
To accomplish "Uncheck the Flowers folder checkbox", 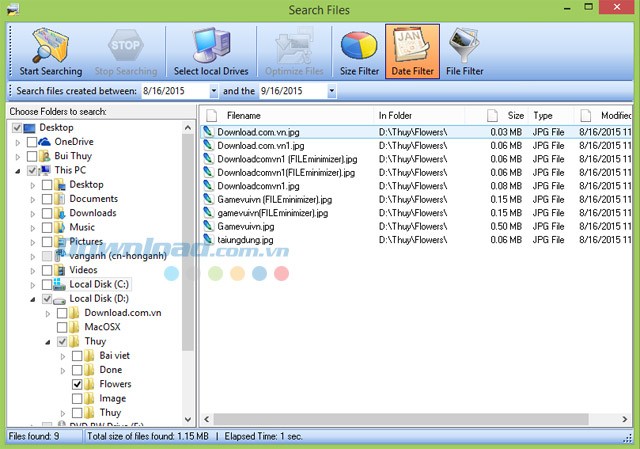I will click(77, 384).
